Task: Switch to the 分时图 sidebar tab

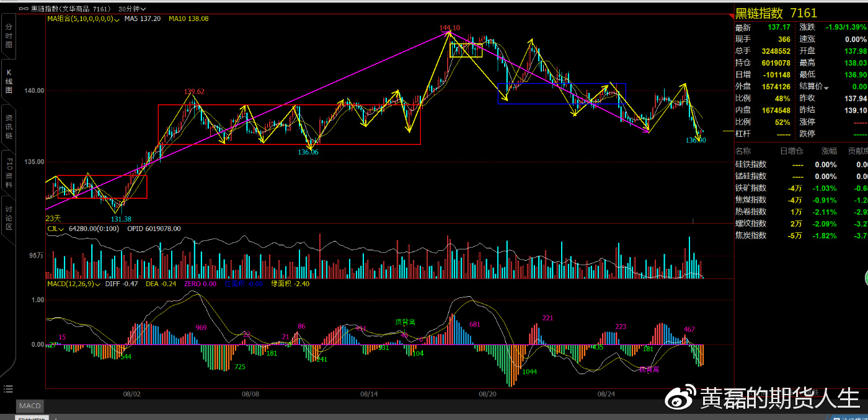Action: (x=9, y=37)
